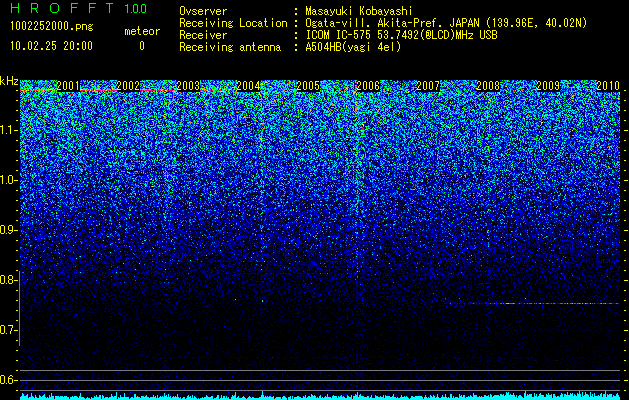Click the 0.8 kHz axis label
The image size is (629, 400).
8,280
